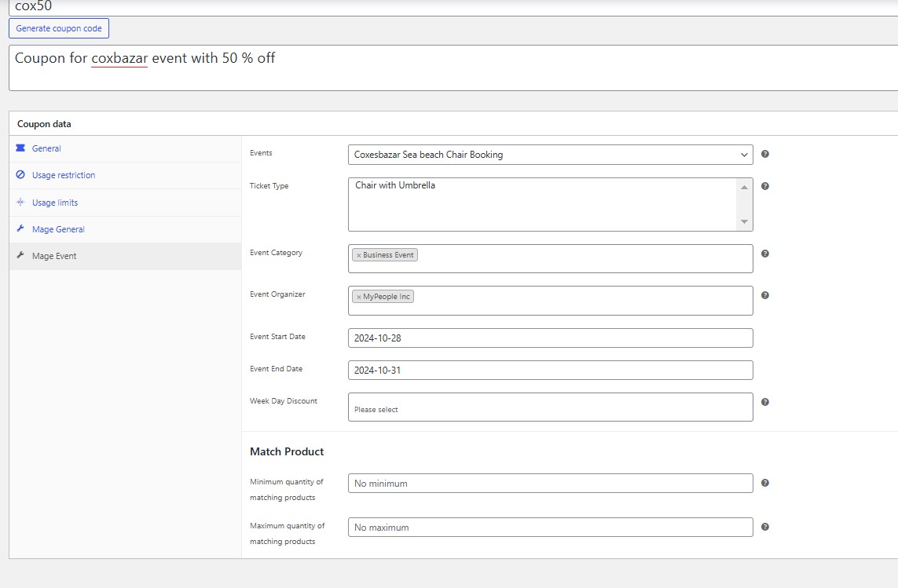
Task: Click the Events dropdown chevron arrow
Action: (744, 155)
